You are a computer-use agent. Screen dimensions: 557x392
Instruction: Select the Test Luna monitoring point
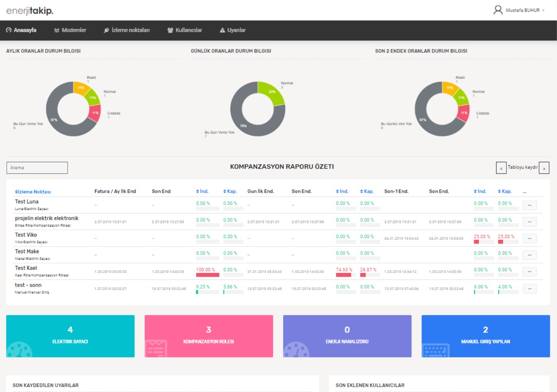(27, 202)
